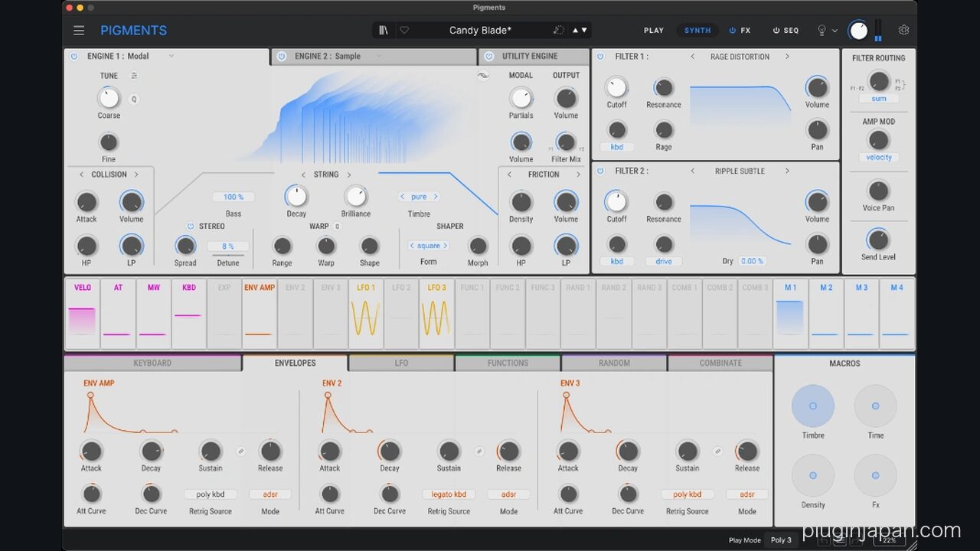Click the Warp mode icon next to WARP
The width and height of the screenshot is (980, 551).
coord(337,227)
